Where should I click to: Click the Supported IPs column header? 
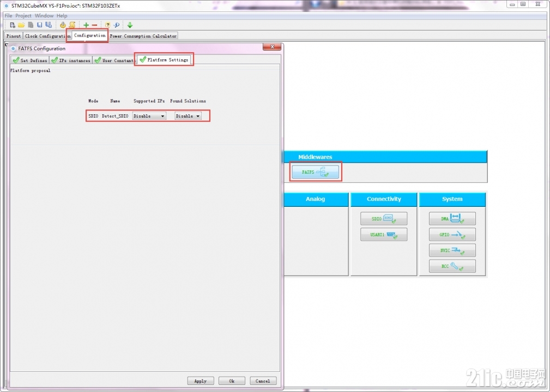149,101
